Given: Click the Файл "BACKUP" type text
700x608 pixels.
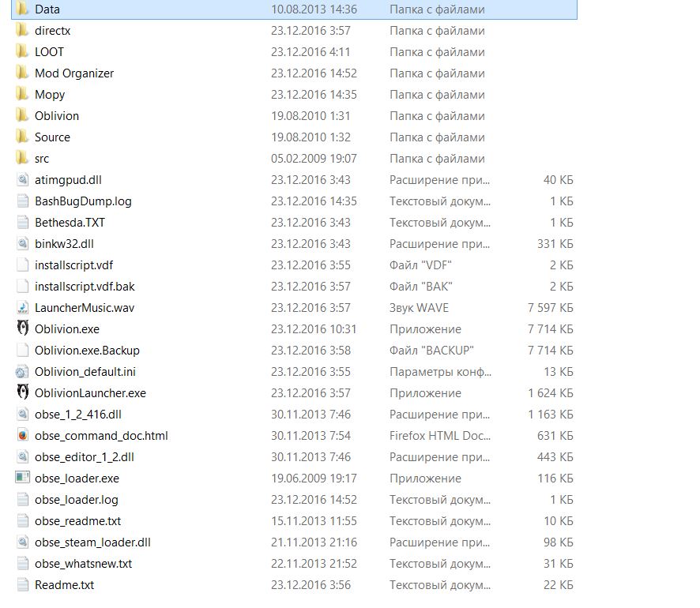Looking at the screenshot, I should [x=431, y=351].
